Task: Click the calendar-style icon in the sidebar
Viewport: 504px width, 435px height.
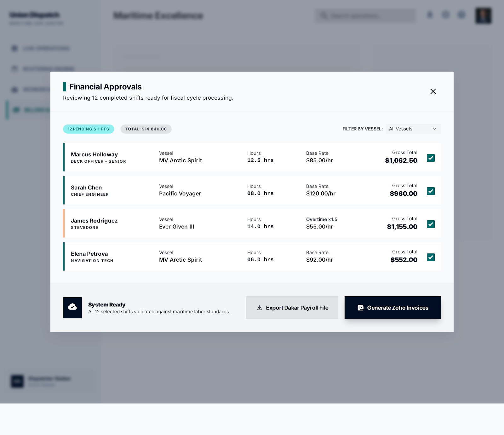Action: (x=14, y=68)
